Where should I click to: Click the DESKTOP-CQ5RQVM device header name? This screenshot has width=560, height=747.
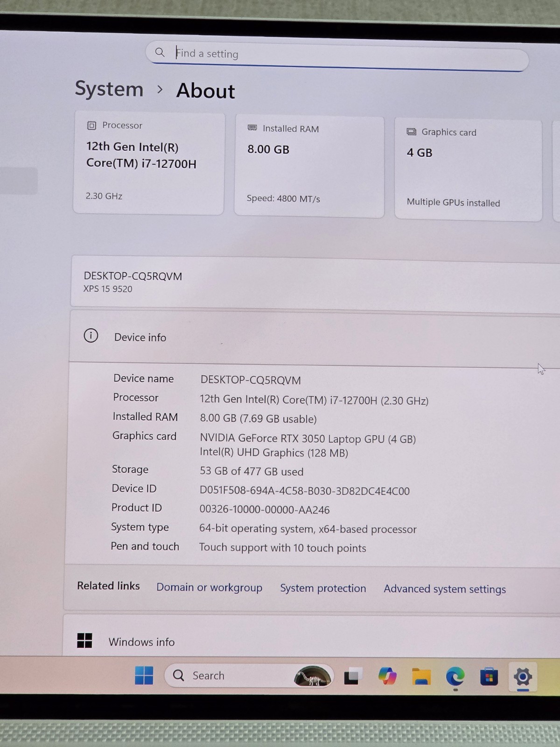133,276
